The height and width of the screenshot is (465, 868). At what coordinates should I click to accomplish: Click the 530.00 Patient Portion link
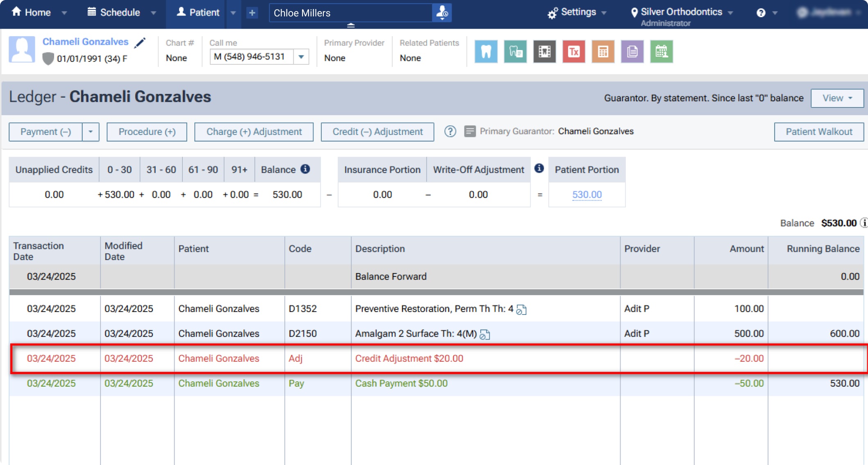coord(587,194)
